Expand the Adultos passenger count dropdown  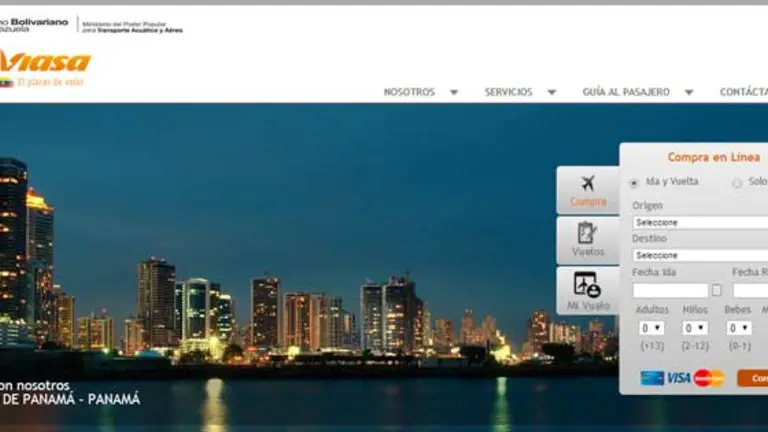(x=651, y=328)
